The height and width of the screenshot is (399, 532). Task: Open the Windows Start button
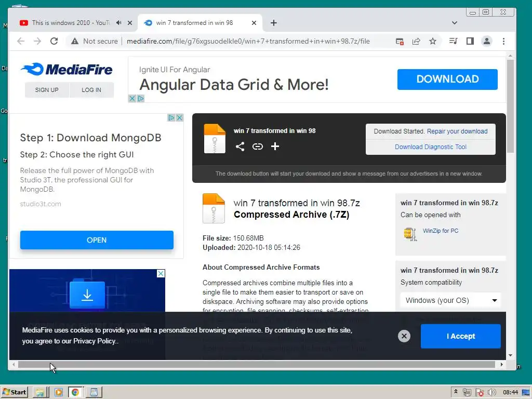click(x=14, y=392)
